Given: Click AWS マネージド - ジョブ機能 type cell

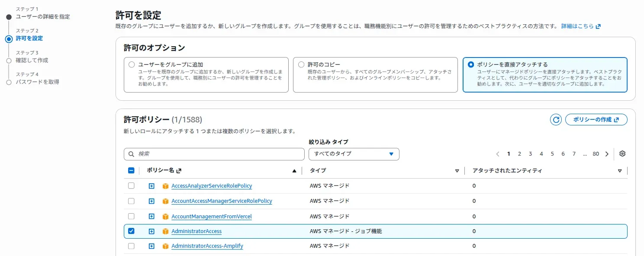Looking at the screenshot, I should [346, 231].
